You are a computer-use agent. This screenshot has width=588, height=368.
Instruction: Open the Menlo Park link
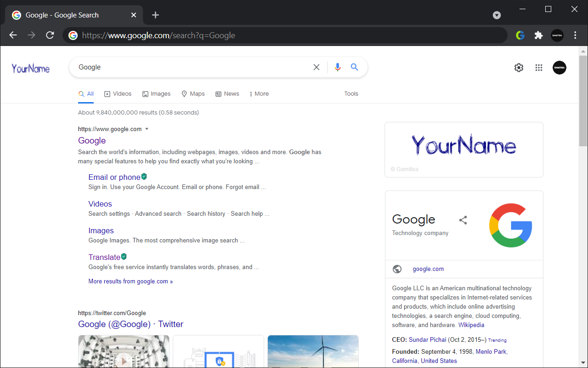pyautogui.click(x=491, y=352)
